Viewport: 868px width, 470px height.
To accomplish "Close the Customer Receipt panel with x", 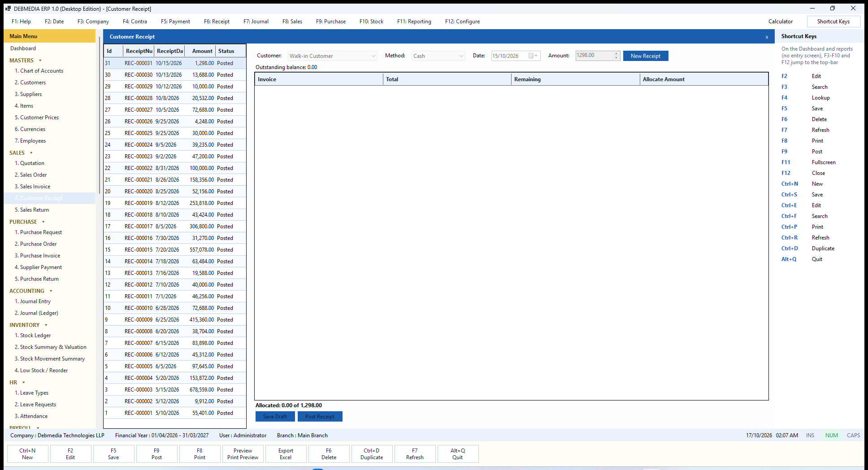I will 767,37.
